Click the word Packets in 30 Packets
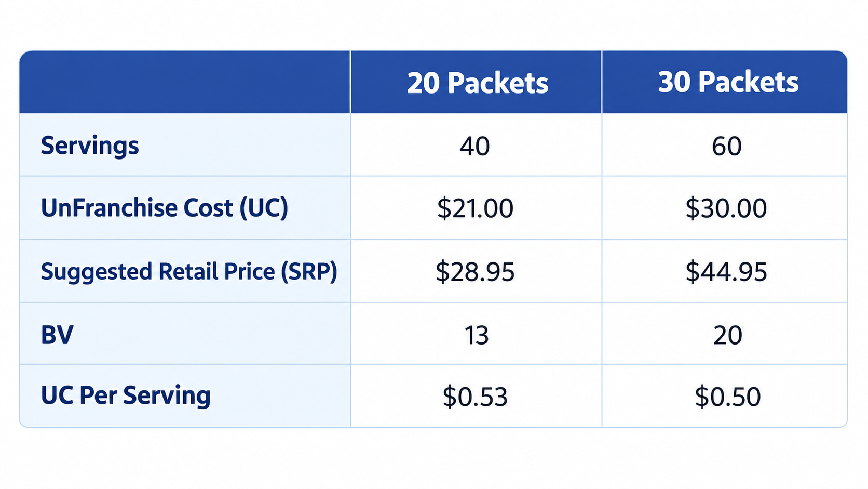Screen dimensions: 868x489 pyautogui.click(x=748, y=82)
